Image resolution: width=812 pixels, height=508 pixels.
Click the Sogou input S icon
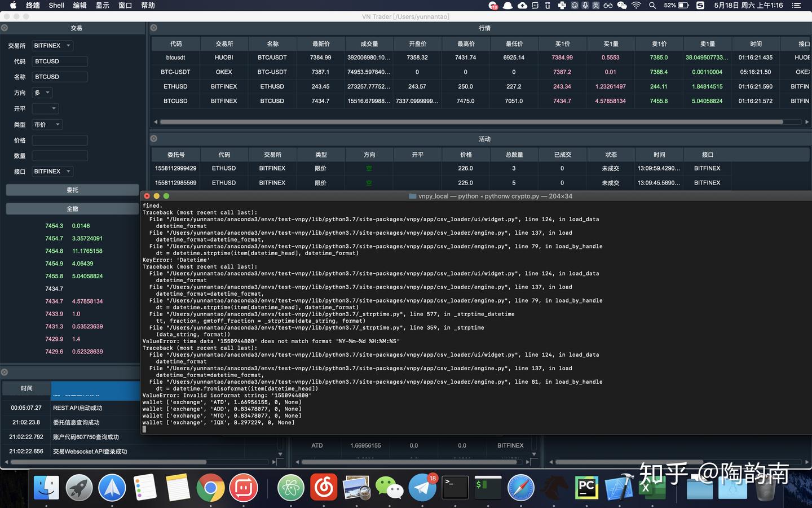click(x=700, y=5)
